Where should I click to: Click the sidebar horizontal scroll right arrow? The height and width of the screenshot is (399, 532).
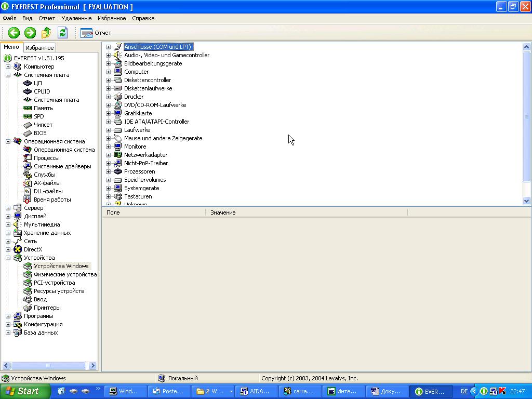click(92, 365)
